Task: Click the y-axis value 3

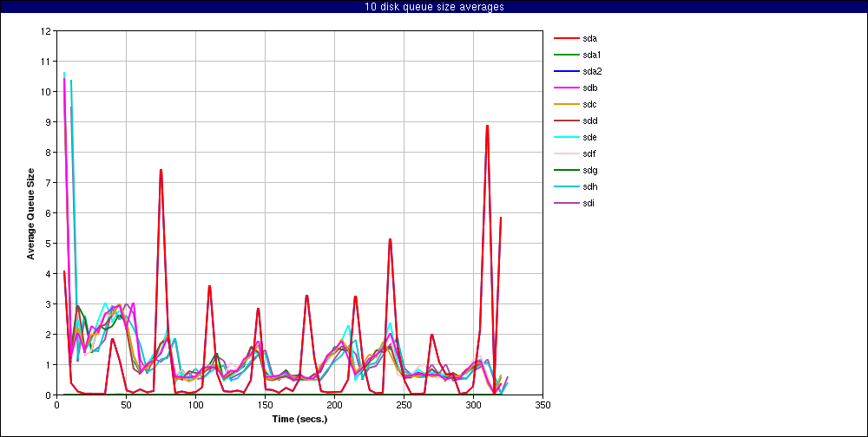Action: (x=49, y=303)
